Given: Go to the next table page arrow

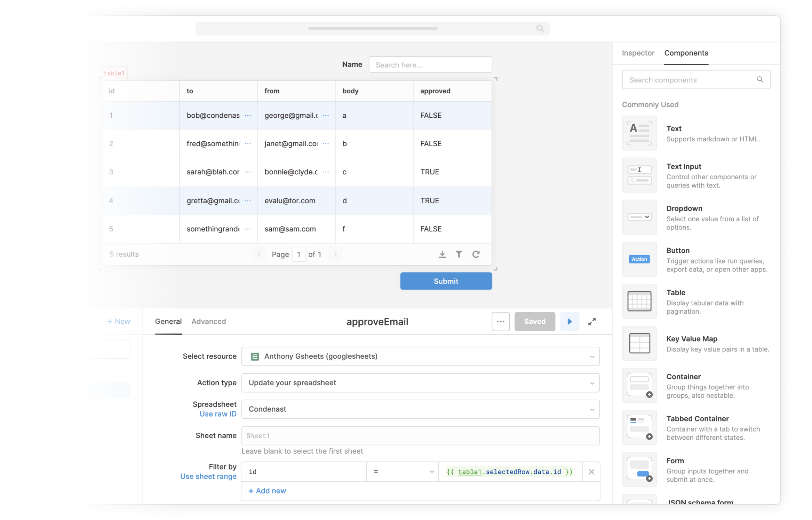Looking at the screenshot, I should click(x=335, y=254).
